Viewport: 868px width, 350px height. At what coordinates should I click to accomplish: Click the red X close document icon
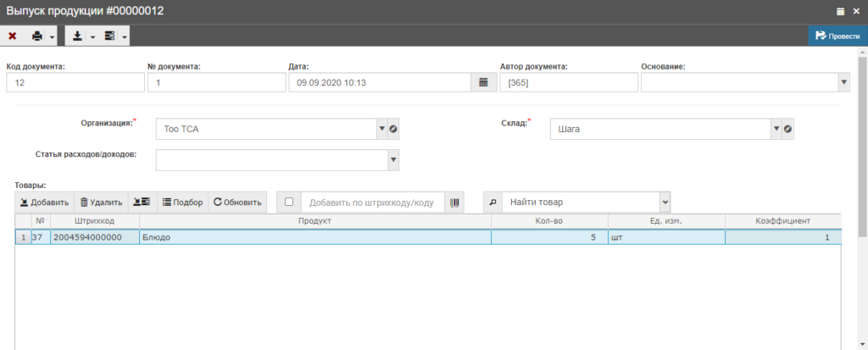(13, 36)
